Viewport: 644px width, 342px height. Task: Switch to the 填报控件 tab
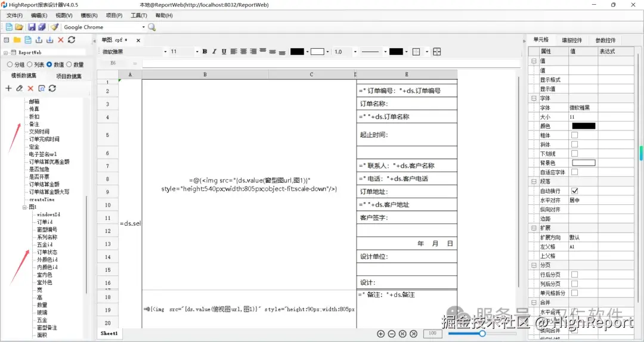(x=572, y=41)
